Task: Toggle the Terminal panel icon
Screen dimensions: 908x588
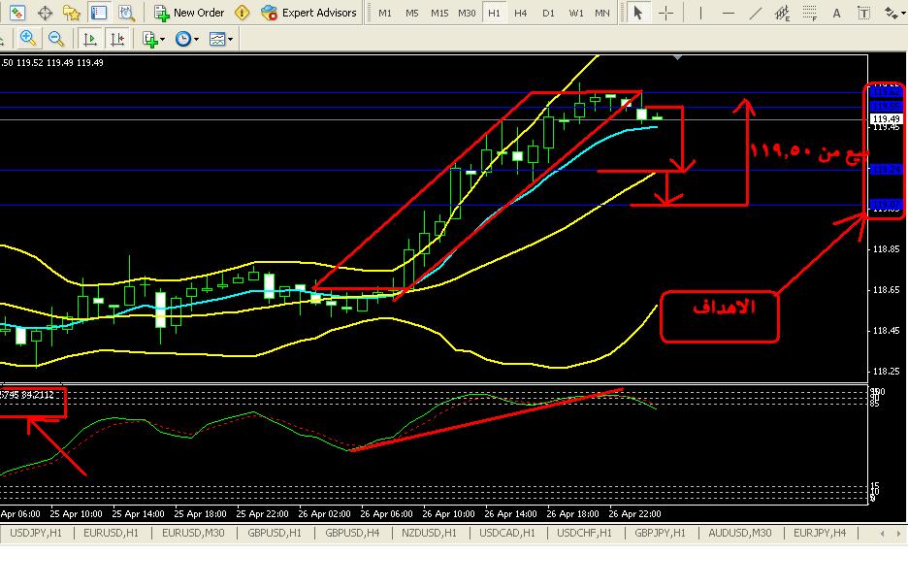Action: coord(99,13)
